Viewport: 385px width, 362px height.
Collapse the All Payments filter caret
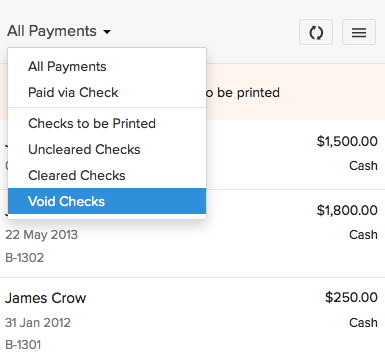pyautogui.click(x=107, y=32)
